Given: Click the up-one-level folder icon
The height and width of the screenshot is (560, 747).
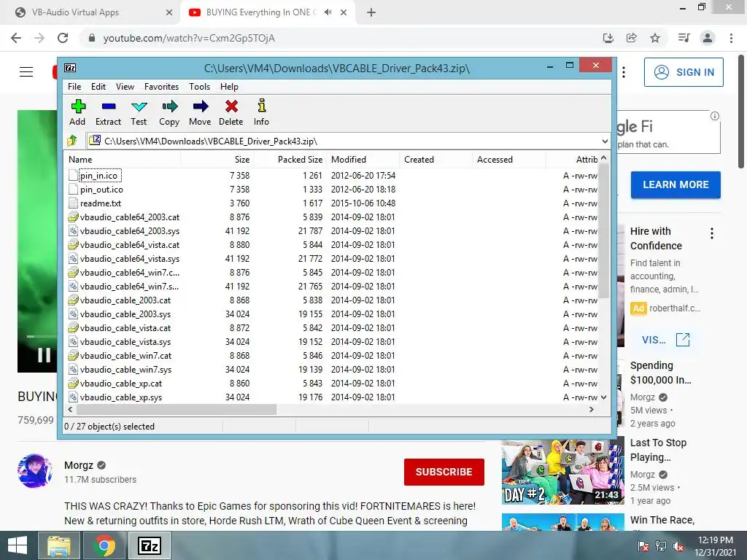Looking at the screenshot, I should [72, 141].
